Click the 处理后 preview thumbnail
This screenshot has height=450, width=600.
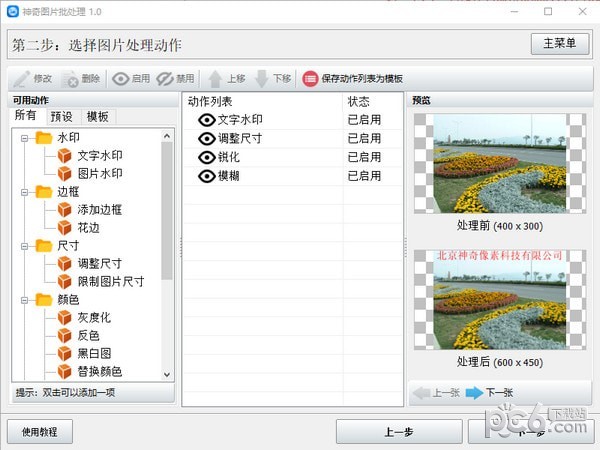click(x=500, y=300)
